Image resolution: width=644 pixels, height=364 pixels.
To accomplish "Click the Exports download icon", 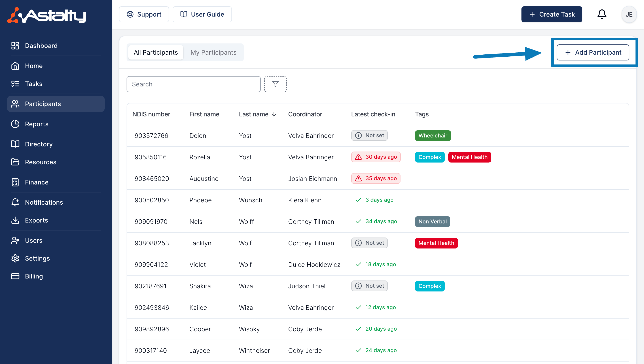I will [15, 220].
